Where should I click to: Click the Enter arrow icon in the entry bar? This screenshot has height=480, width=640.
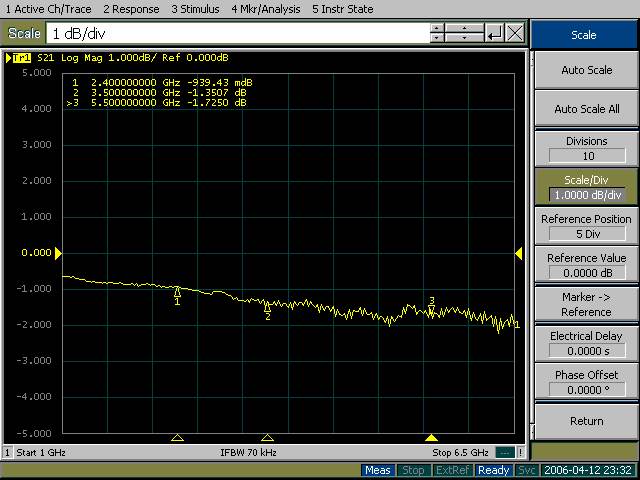pos(495,33)
